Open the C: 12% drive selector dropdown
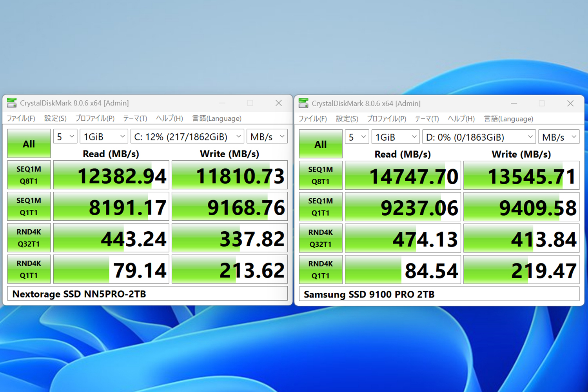The height and width of the screenshot is (392, 588). coord(187,136)
